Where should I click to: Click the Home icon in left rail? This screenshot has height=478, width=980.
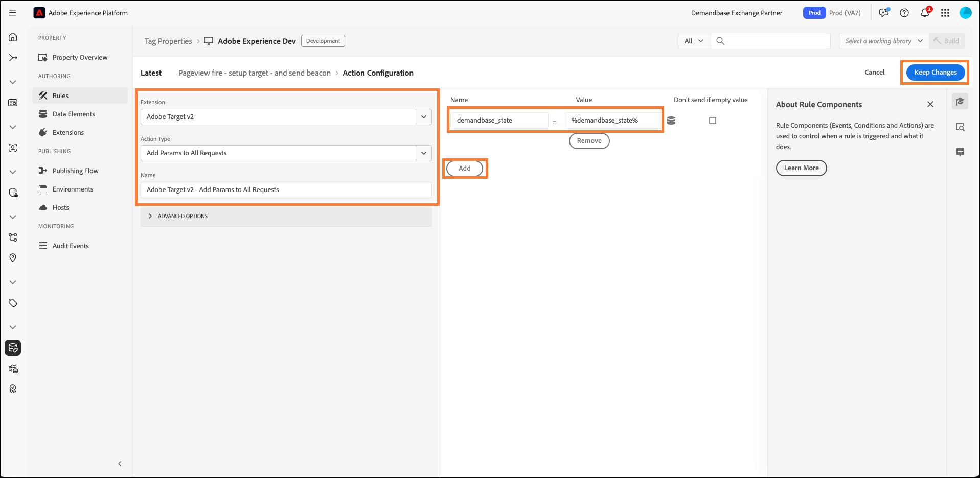point(13,37)
